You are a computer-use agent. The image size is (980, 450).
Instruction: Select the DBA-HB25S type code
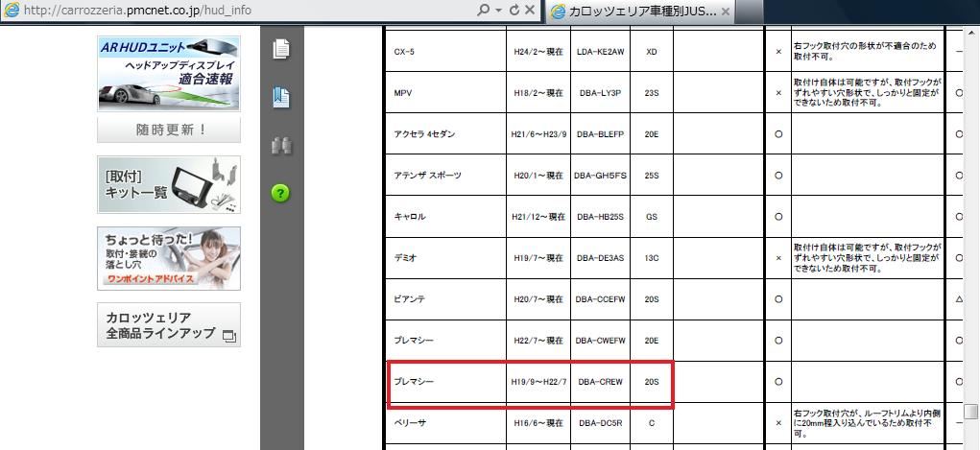[x=601, y=216]
